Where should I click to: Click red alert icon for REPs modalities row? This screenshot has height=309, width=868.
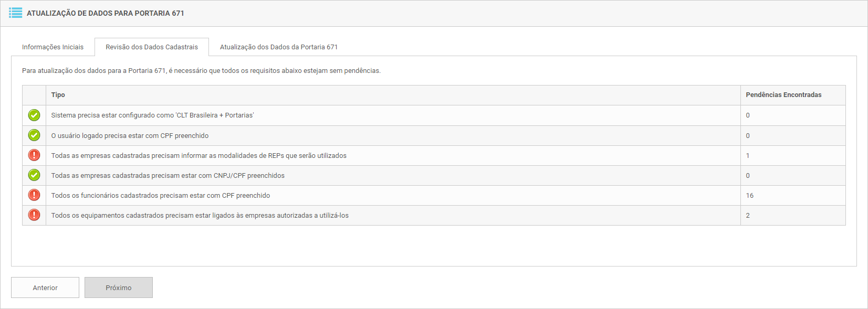tap(34, 155)
